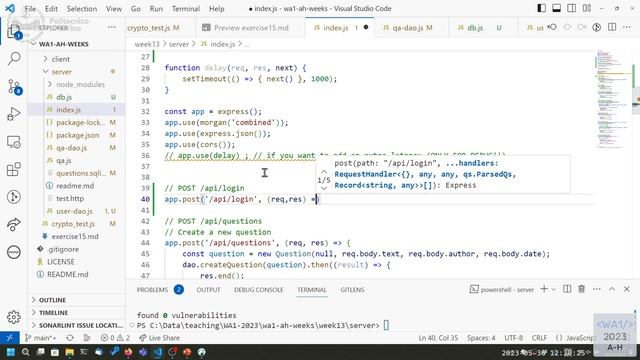Image resolution: width=640 pixels, height=360 pixels.
Task: Click server breadcrumb in editor path
Action: point(179,44)
